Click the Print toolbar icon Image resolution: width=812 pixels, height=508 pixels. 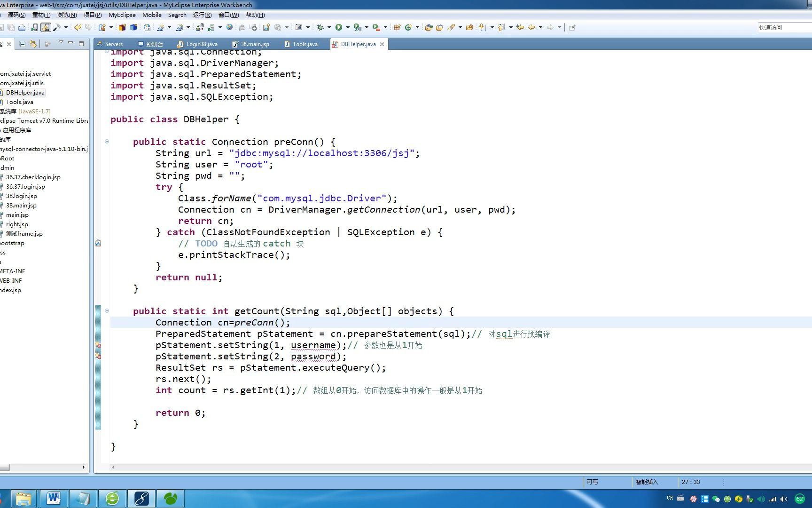[x=22, y=28]
